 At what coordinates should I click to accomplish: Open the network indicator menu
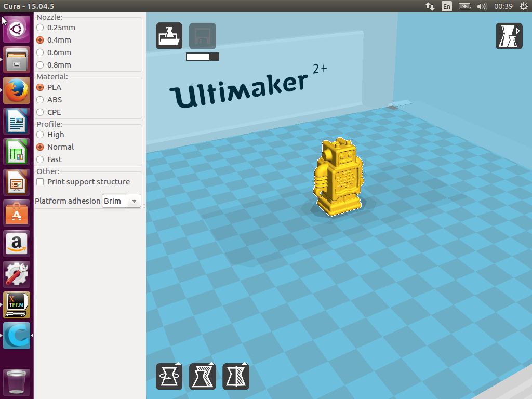click(430, 6)
